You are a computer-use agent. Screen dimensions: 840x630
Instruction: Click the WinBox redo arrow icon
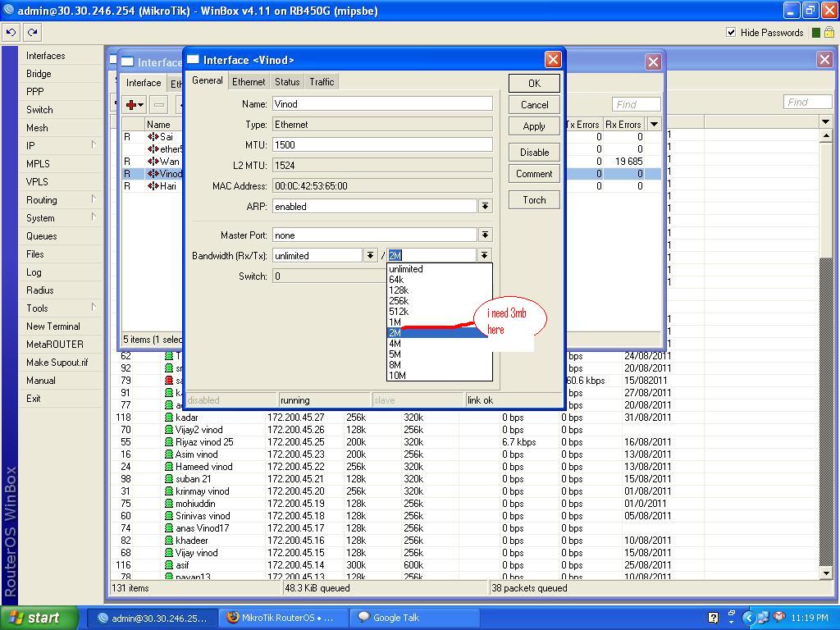coord(32,32)
